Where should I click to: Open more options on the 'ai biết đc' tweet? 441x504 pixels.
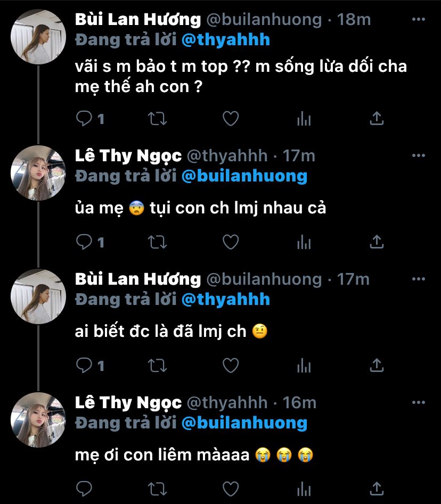pos(419,278)
